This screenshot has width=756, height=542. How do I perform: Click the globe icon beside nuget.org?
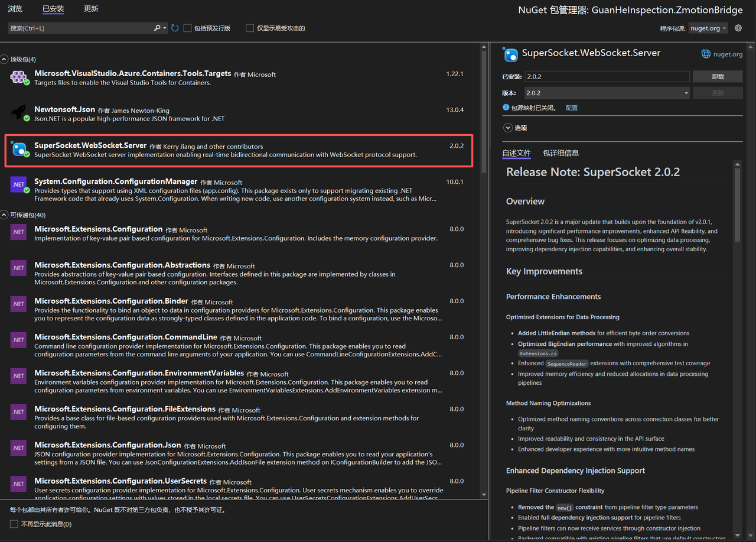706,54
